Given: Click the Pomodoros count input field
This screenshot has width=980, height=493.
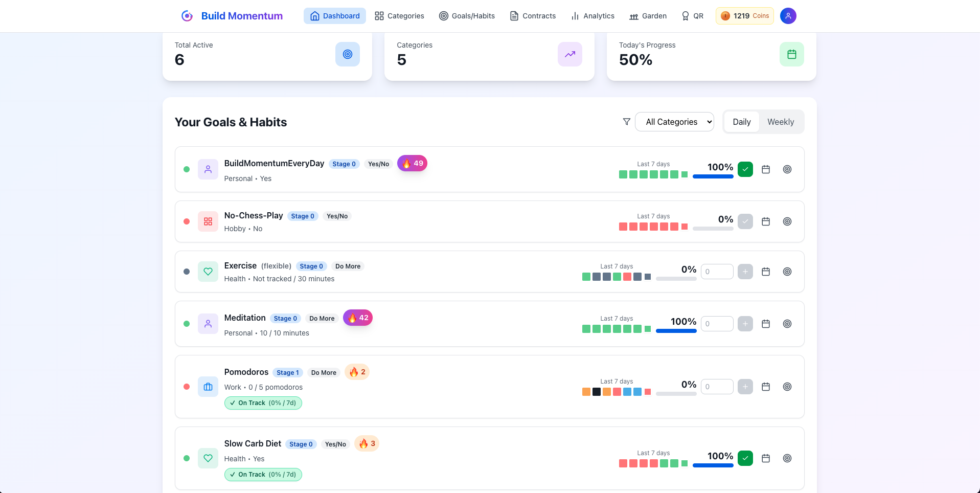Looking at the screenshot, I should [717, 387].
